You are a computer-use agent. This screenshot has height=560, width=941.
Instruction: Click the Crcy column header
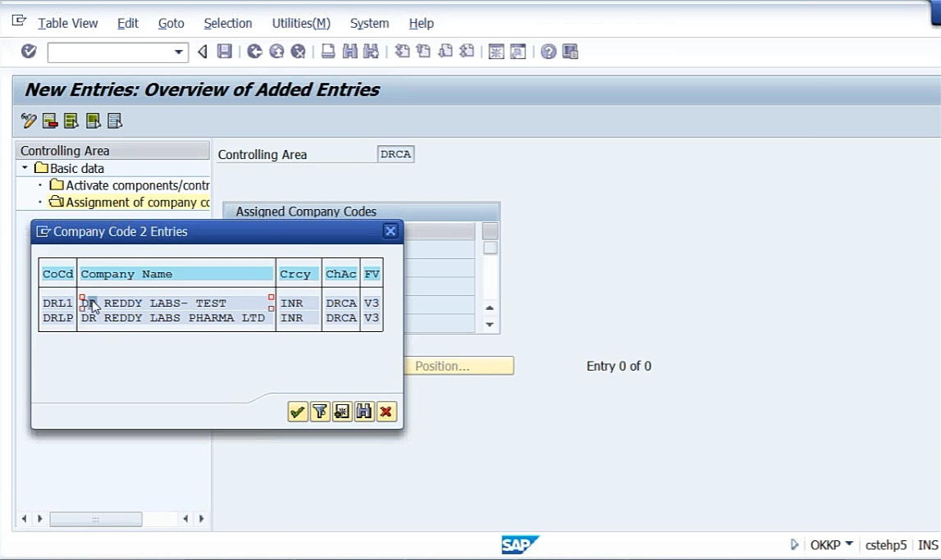299,274
